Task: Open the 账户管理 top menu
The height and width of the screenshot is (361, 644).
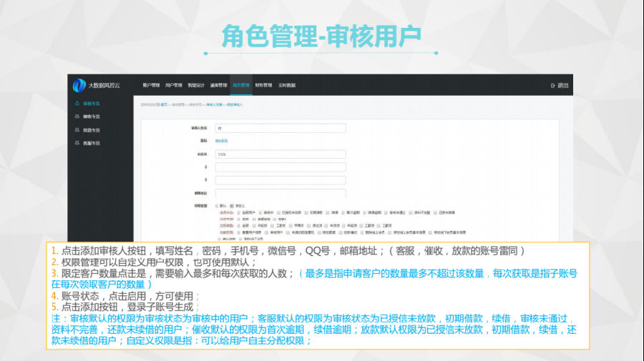Action: [150, 85]
